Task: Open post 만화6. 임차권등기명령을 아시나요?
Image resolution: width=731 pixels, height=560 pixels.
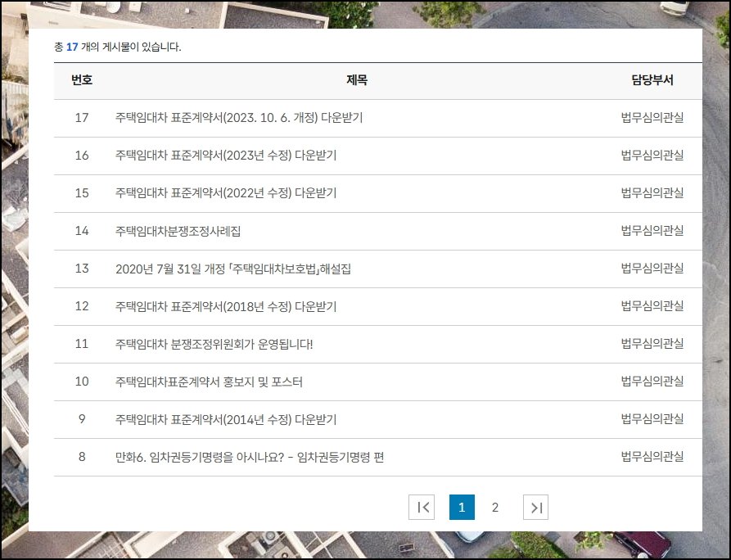Action: pyautogui.click(x=250, y=457)
